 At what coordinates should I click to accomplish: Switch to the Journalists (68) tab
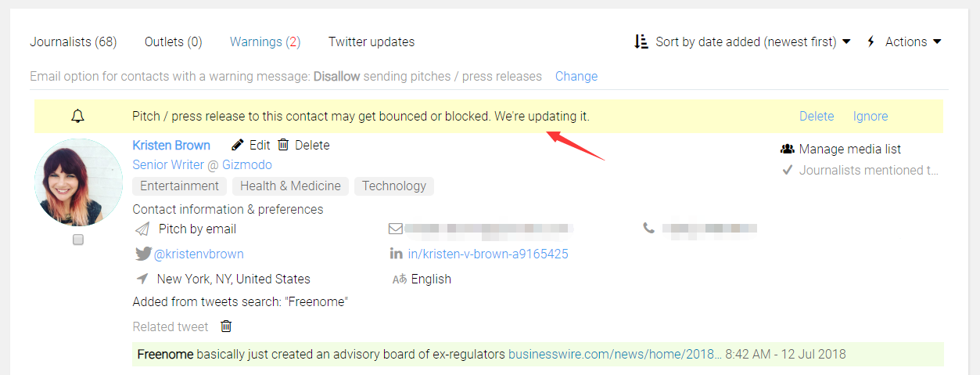click(74, 41)
